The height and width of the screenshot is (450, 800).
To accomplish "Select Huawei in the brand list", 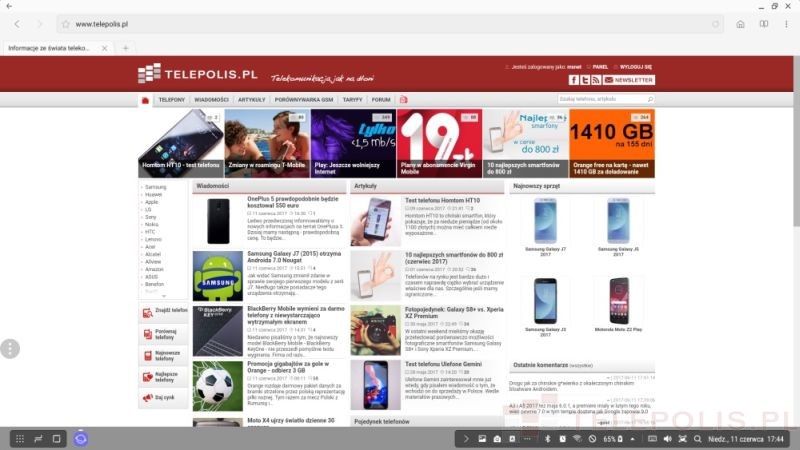I will point(153,194).
